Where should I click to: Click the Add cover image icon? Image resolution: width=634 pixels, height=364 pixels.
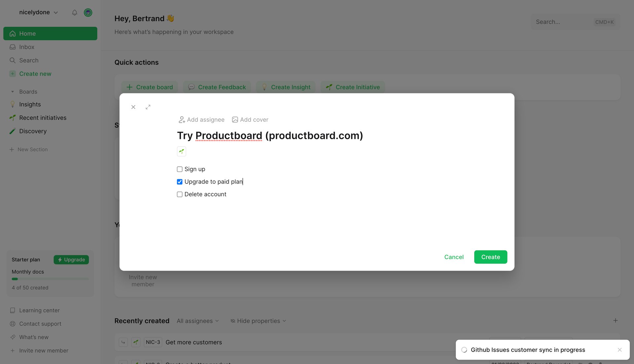tap(235, 119)
